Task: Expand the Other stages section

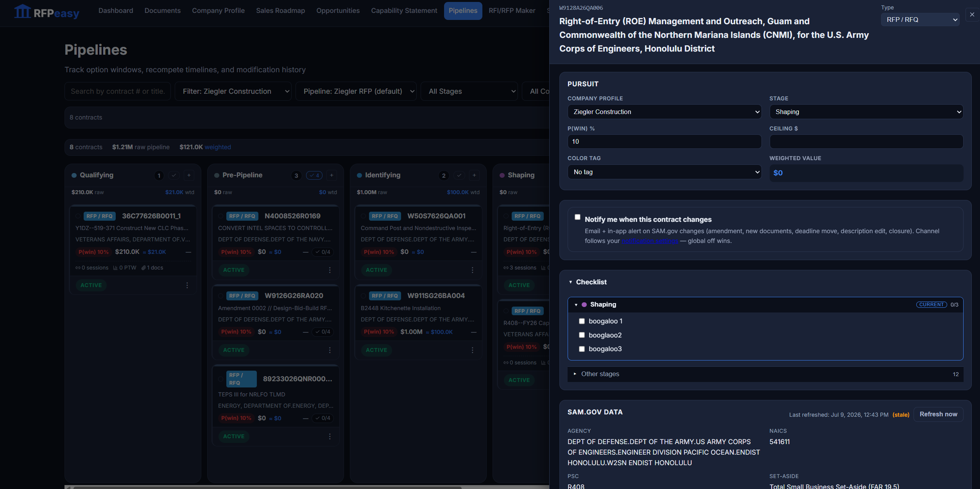Action: [765, 374]
